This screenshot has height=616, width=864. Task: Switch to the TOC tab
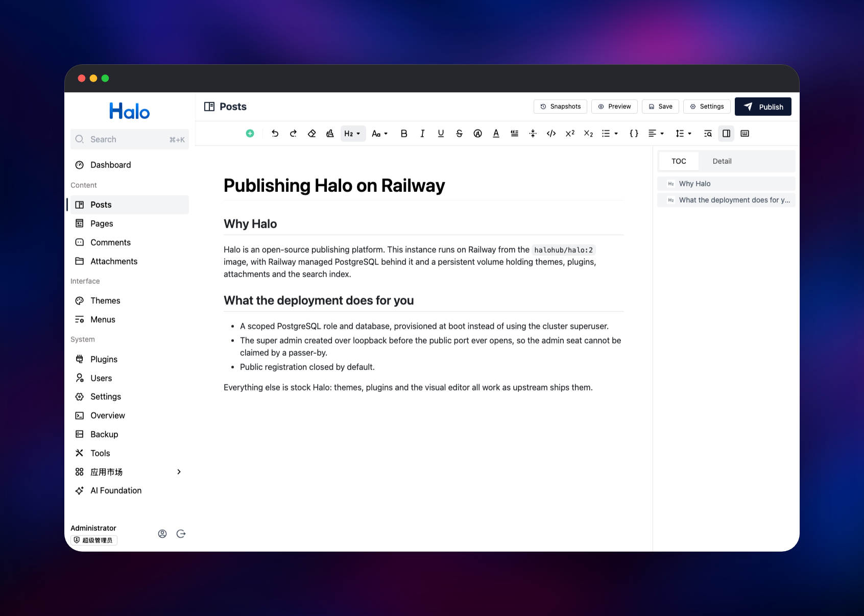[679, 161]
